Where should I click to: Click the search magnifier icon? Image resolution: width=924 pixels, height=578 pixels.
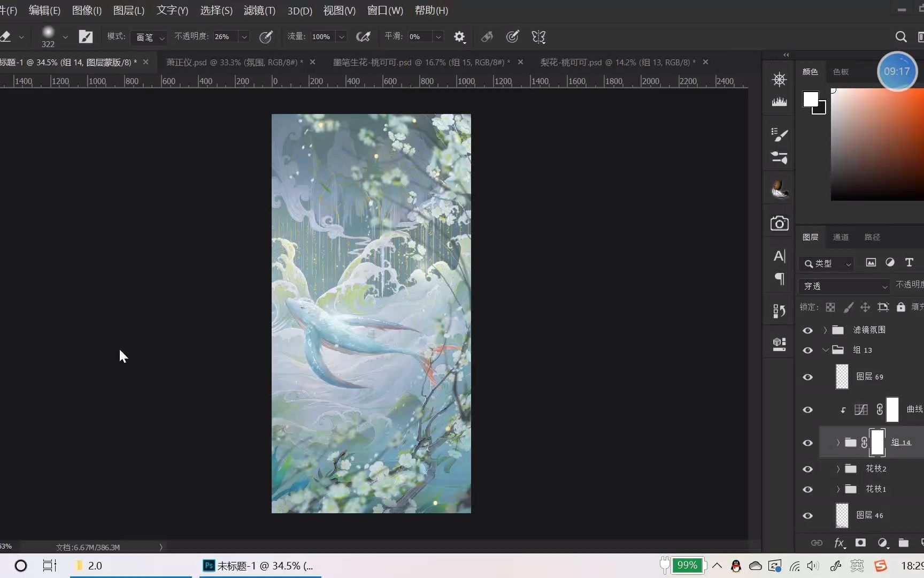coord(901,36)
